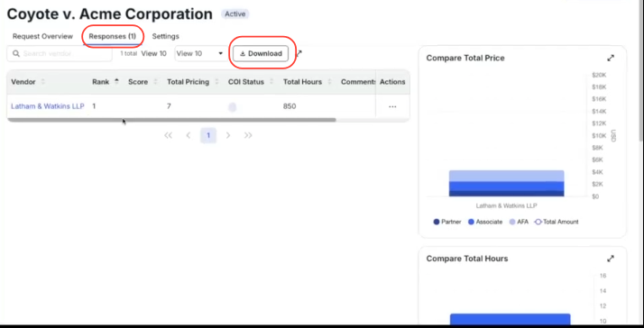Toggle the Partner series in chart legend
Screen dimensions: 644x328
click(447, 222)
